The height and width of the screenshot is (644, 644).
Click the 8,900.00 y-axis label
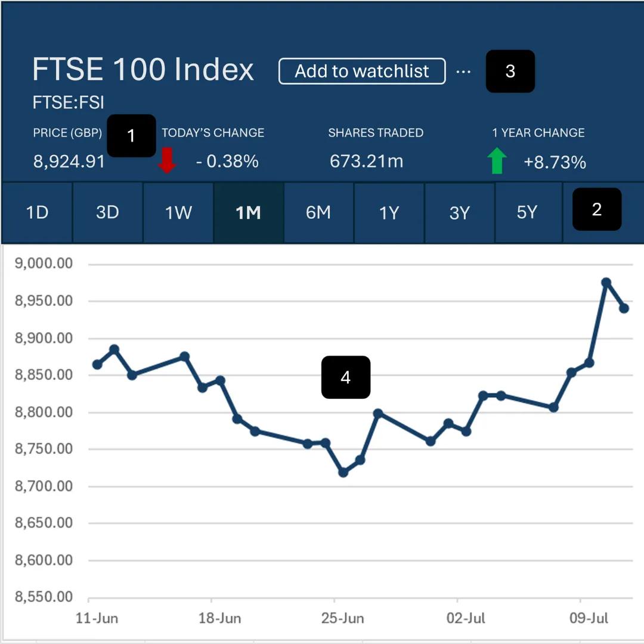coord(44,338)
